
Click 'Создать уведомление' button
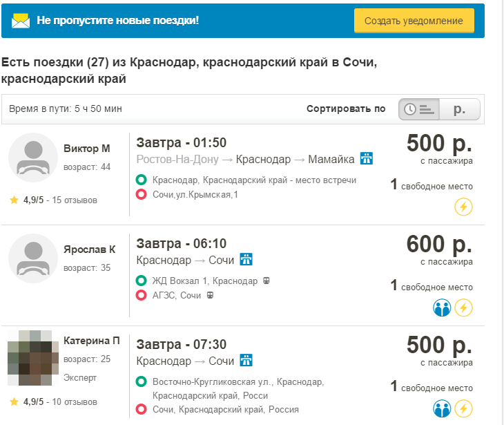point(414,21)
